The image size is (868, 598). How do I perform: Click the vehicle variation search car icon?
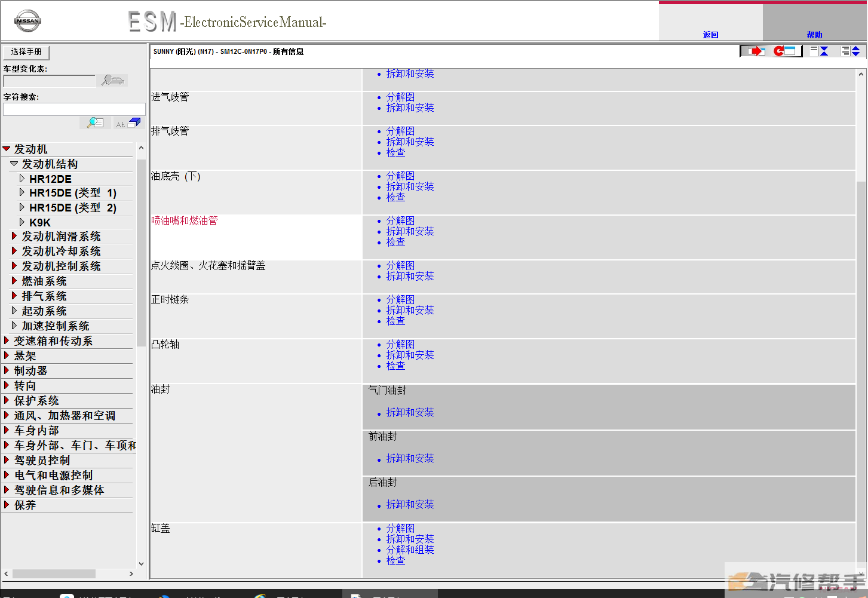pos(113,80)
